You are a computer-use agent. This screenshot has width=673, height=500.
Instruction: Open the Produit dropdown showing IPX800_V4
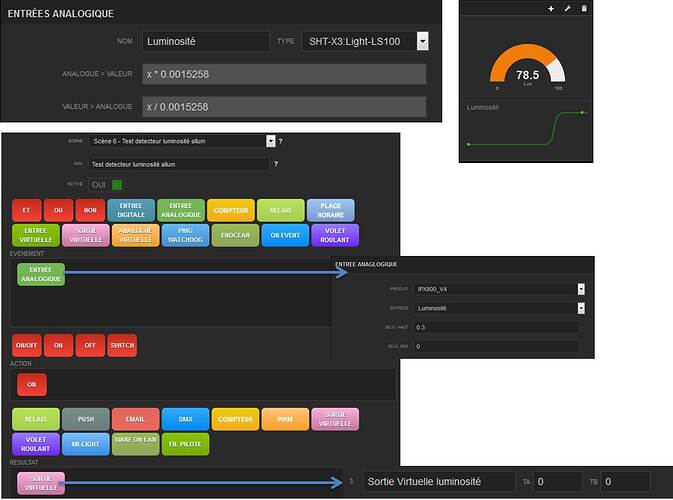(x=498, y=289)
